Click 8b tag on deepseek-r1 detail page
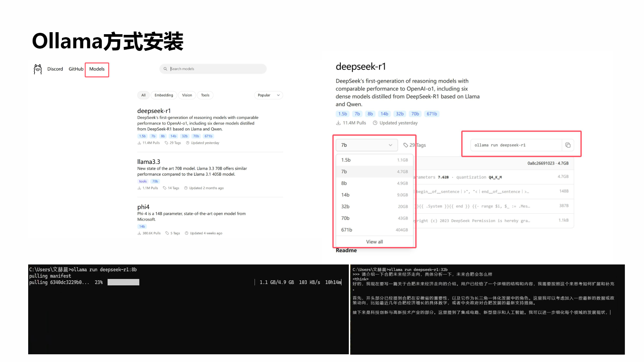The height and width of the screenshot is (362, 644). tap(370, 114)
